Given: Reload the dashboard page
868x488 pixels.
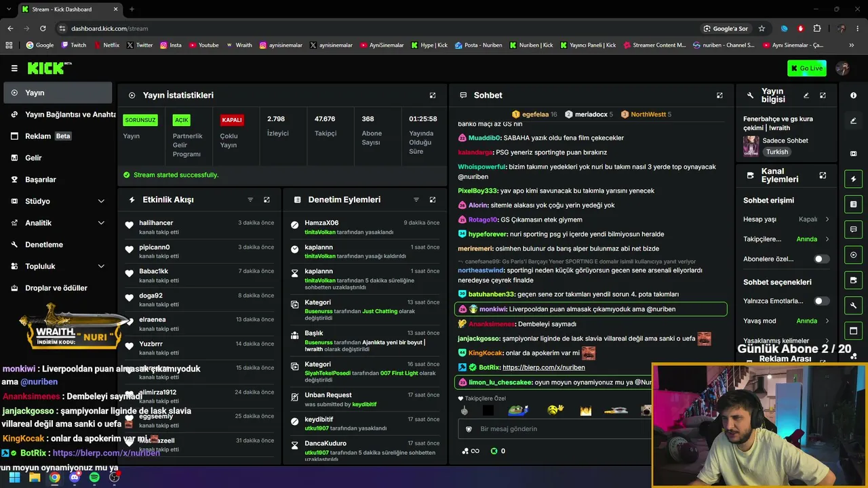Looking at the screenshot, I should (43, 28).
